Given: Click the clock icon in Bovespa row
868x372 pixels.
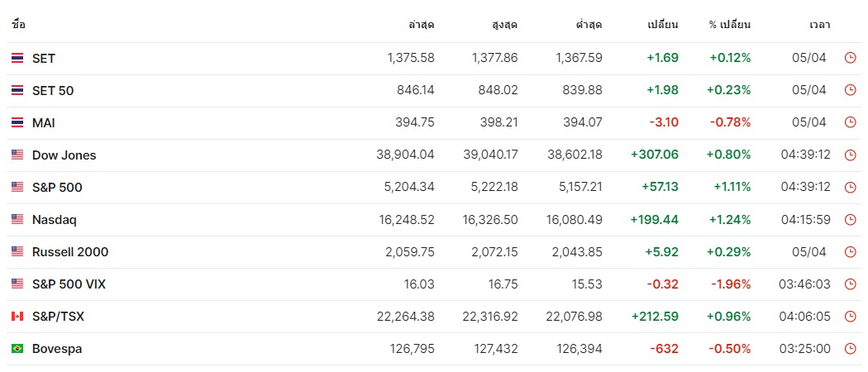Looking at the screenshot, I should [x=851, y=349].
